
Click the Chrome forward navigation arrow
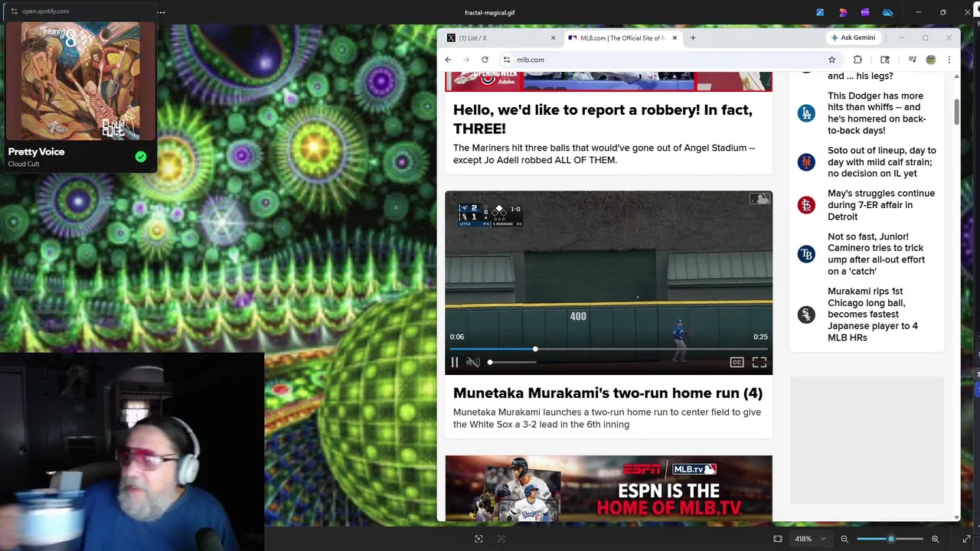[467, 60]
